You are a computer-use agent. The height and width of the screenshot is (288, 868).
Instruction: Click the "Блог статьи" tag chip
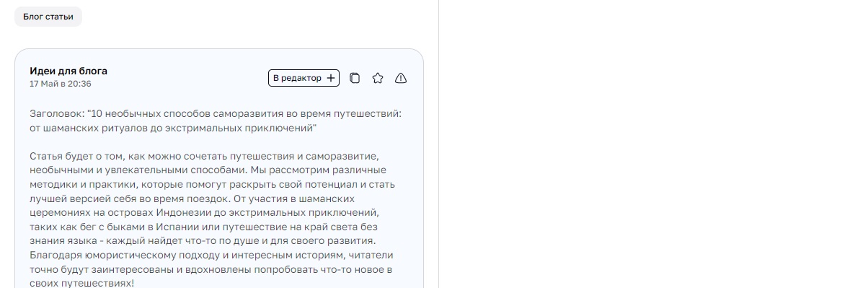48,16
